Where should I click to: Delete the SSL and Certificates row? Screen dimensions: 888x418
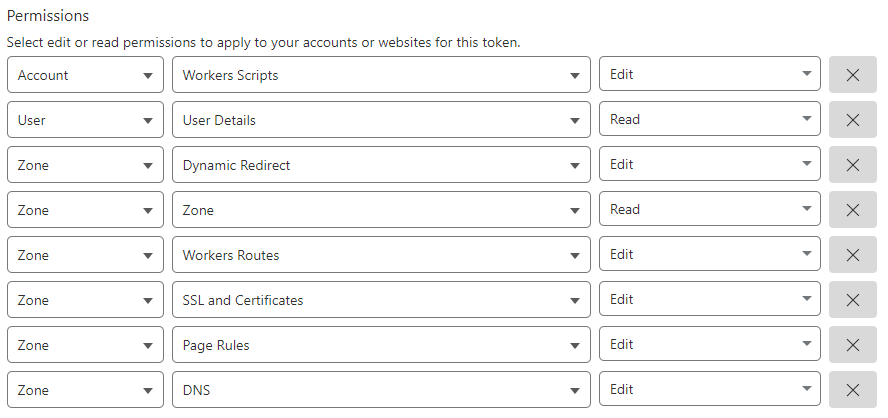(852, 300)
